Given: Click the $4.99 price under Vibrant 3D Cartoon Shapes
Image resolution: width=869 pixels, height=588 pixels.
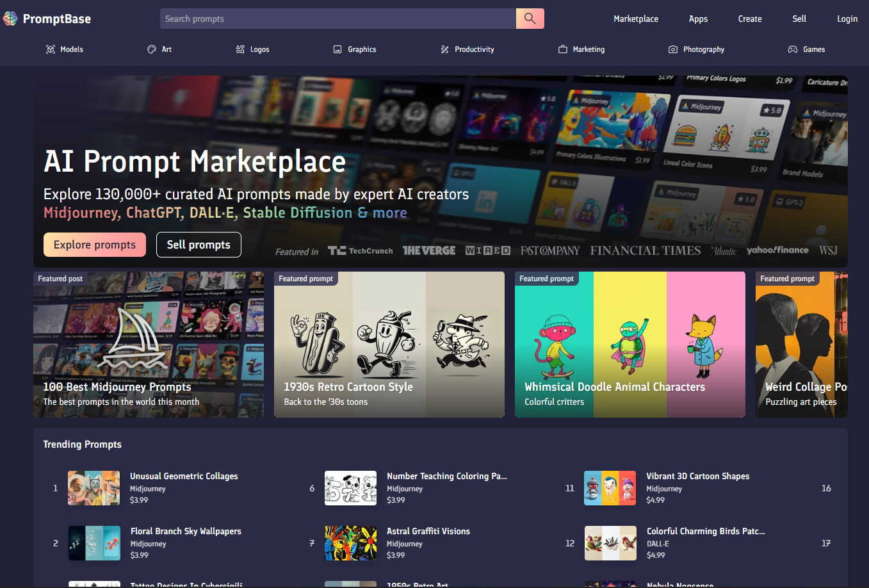Looking at the screenshot, I should pyautogui.click(x=656, y=500).
